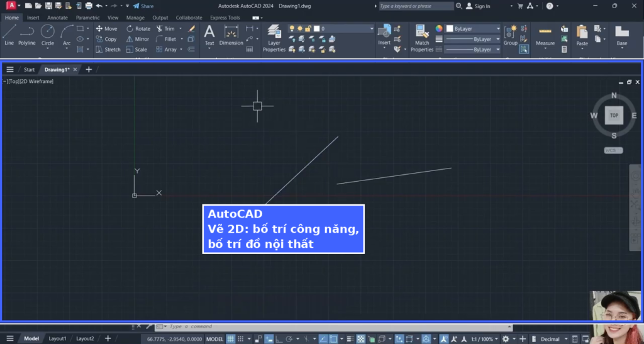Open the linetype ByLayer dropdown
The image size is (644, 344).
point(473,49)
